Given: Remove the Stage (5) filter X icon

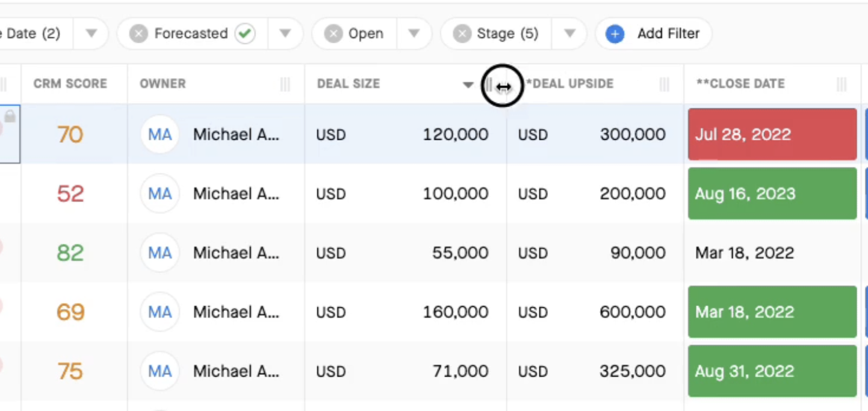Looking at the screenshot, I should (462, 34).
